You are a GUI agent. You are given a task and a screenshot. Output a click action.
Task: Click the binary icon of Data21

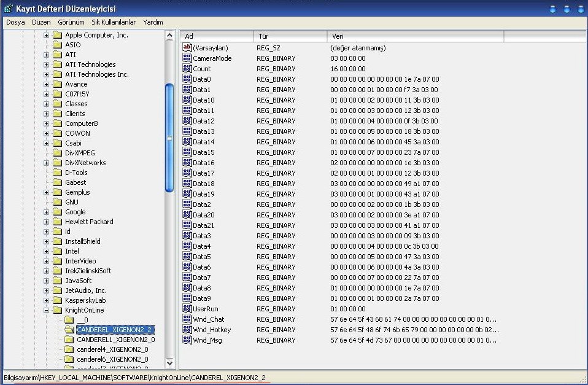[187, 225]
